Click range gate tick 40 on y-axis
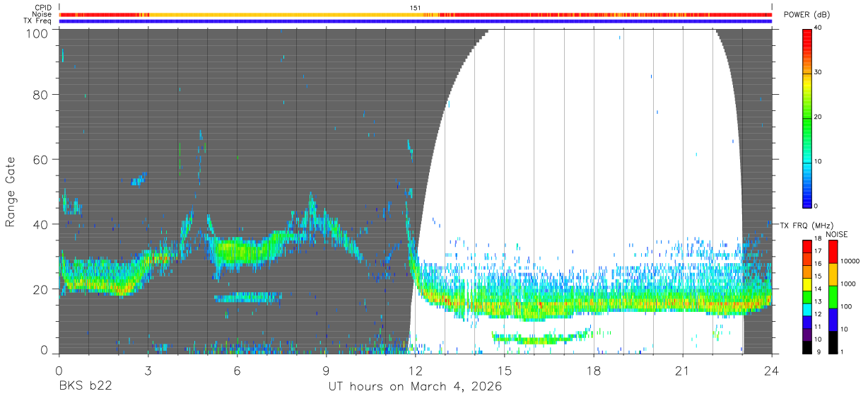 (41, 224)
